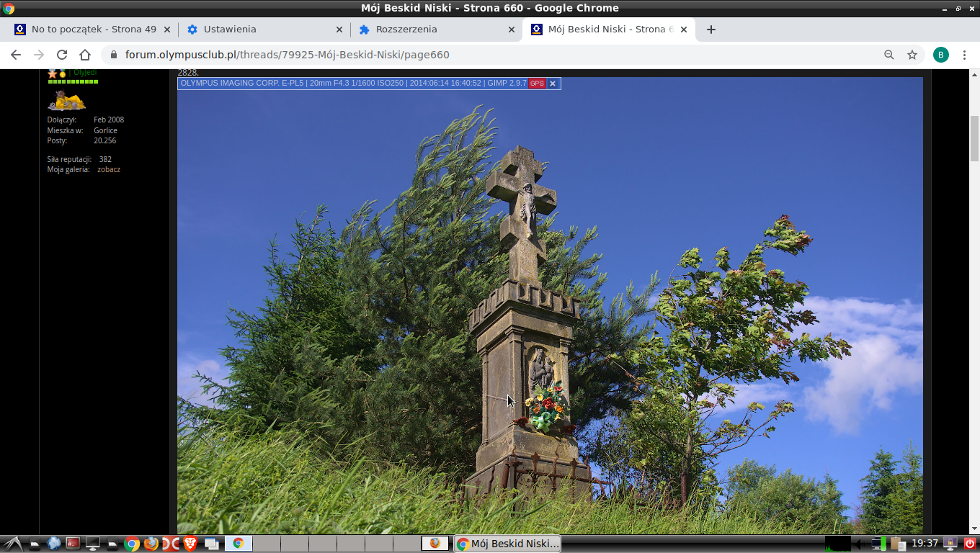Viewport: 980px width, 553px height.
Task: Launch Brave browser from the taskbar
Action: 190,544
